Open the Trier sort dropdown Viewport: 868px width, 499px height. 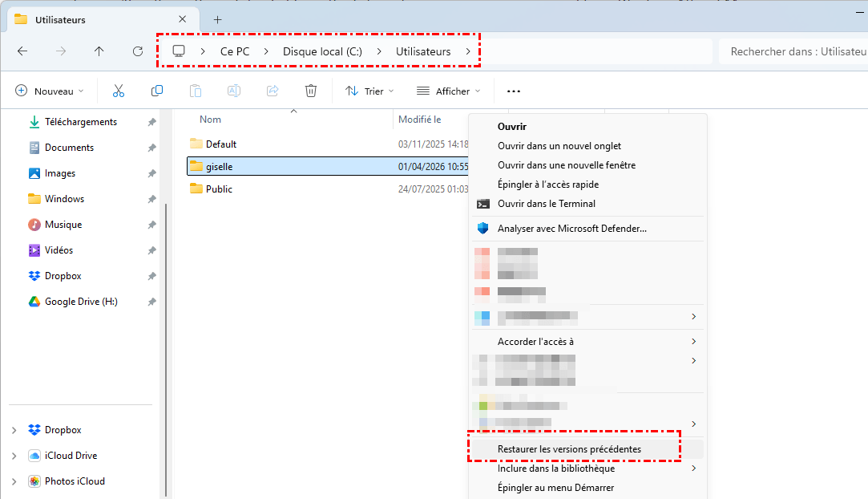pyautogui.click(x=369, y=91)
